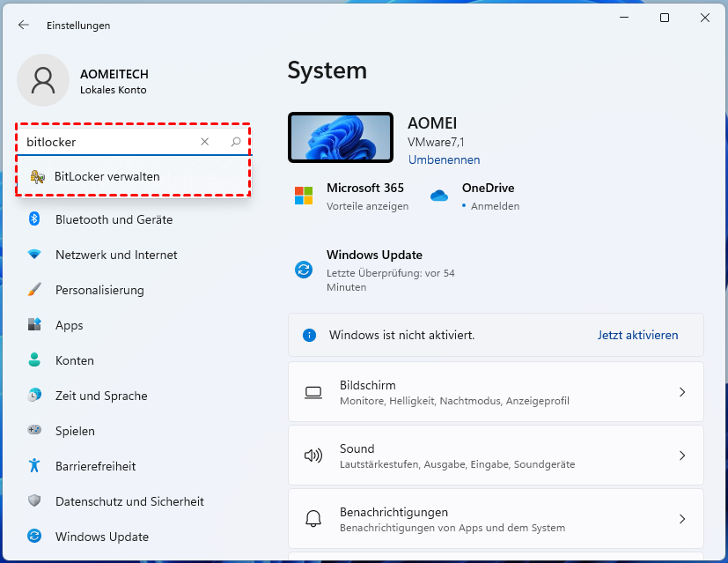The image size is (728, 563).
Task: Go back using the back arrow
Action: [23, 25]
